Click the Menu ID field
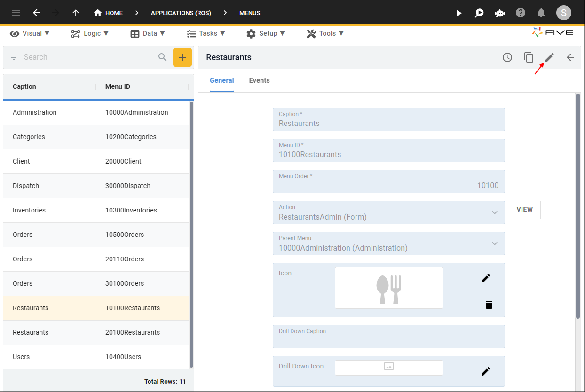The width and height of the screenshot is (585, 392). [389, 150]
